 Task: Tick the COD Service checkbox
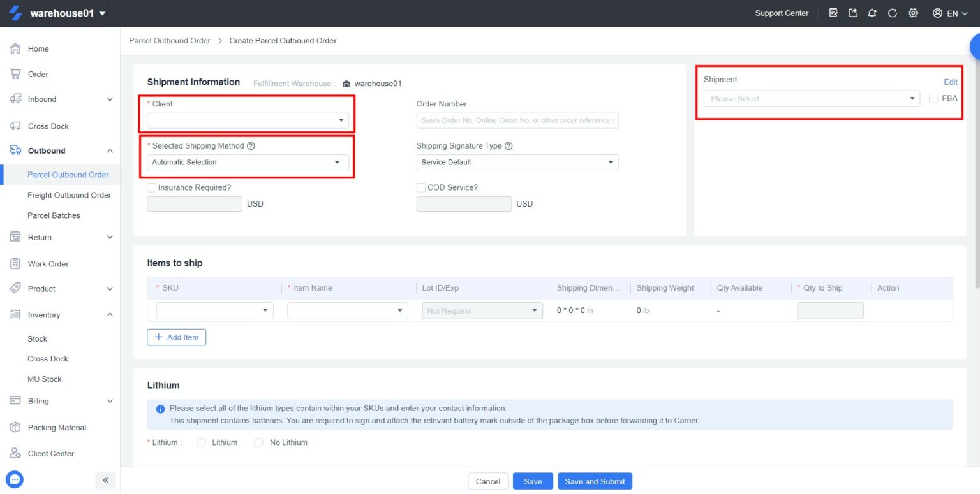pyautogui.click(x=421, y=187)
